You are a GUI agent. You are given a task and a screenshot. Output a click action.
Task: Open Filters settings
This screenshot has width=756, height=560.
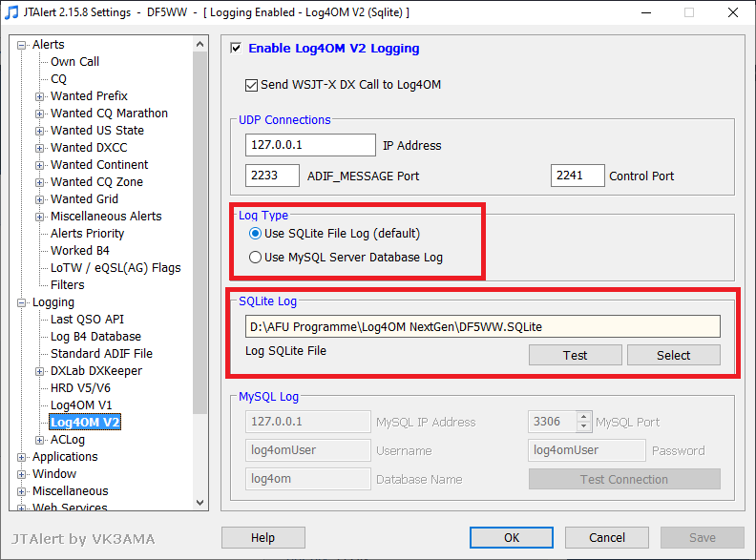68,285
